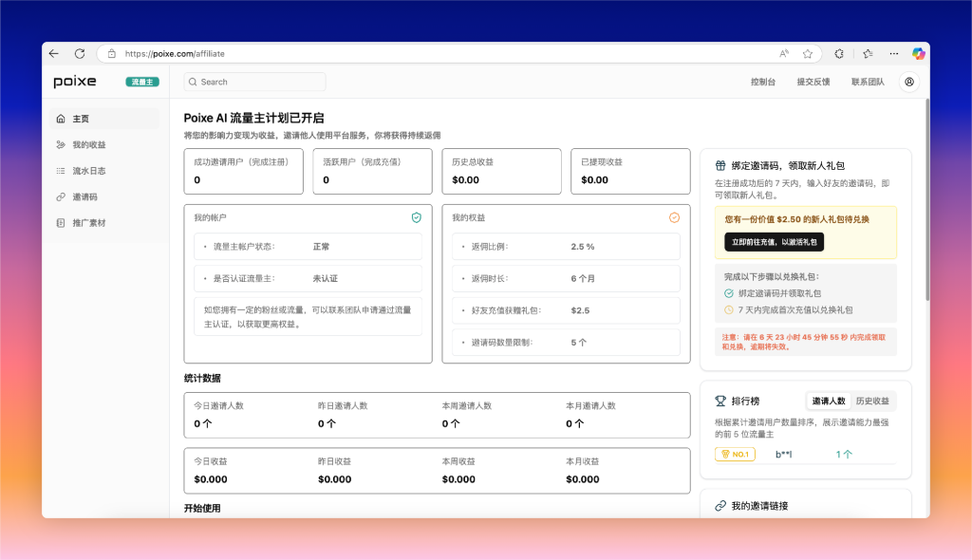This screenshot has height=560, width=972.
Task: Click the browser refresh icon
Action: pos(80,54)
